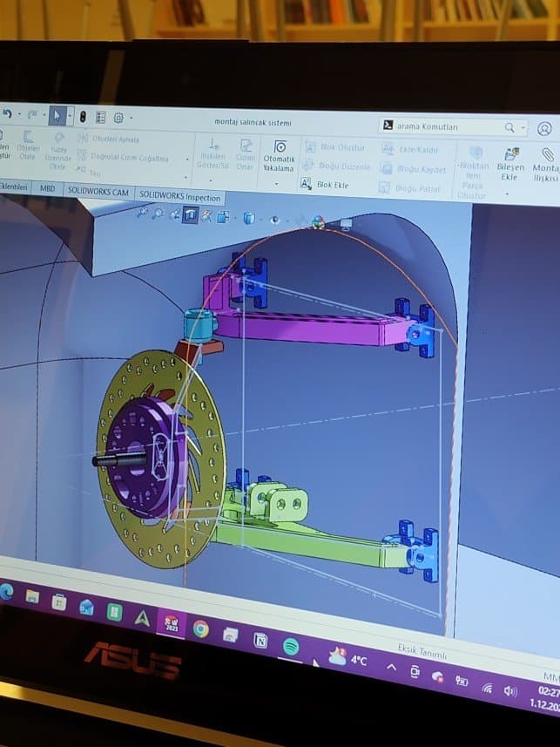Open the 4°C weather widget
This screenshot has height=747, width=560.
[348, 657]
